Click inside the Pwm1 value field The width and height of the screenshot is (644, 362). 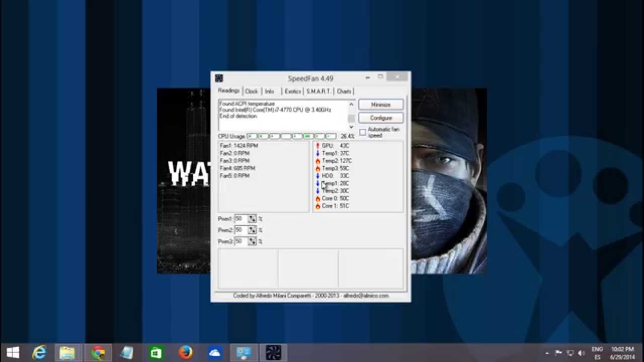tap(241, 219)
